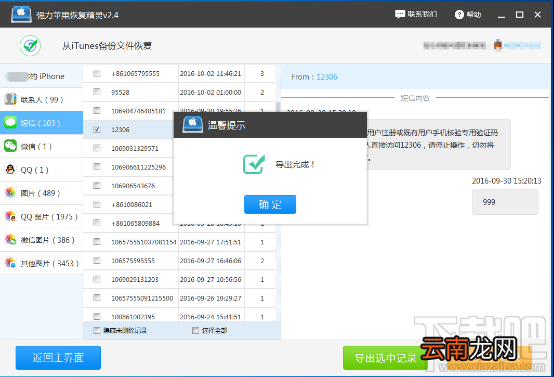Viewport: 554px width, 377px height.
Task: Check the box for 106575595555
Action: pos(96,260)
